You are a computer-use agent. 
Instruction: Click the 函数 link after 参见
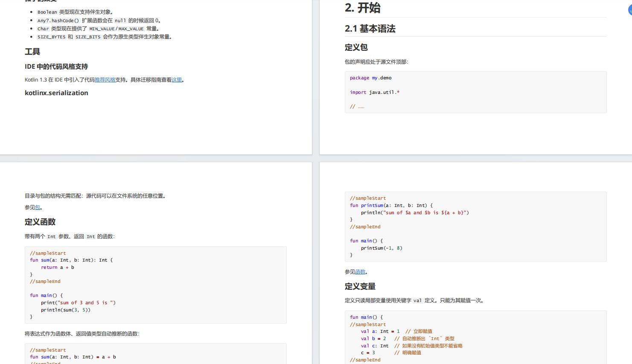359,271
